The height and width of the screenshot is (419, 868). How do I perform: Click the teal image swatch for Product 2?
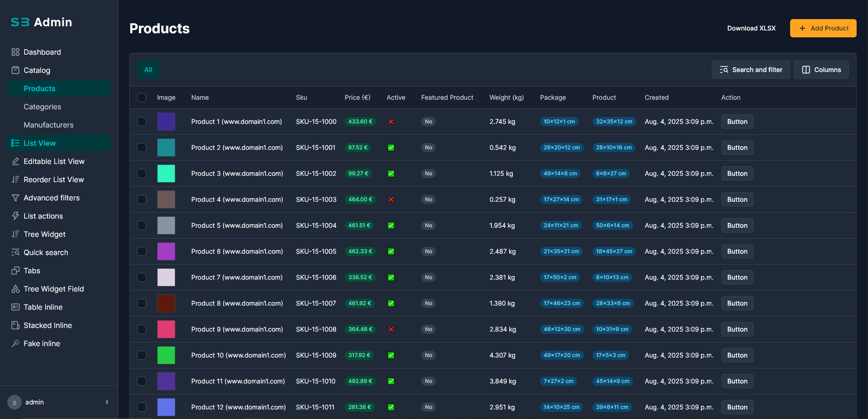pyautogui.click(x=166, y=148)
